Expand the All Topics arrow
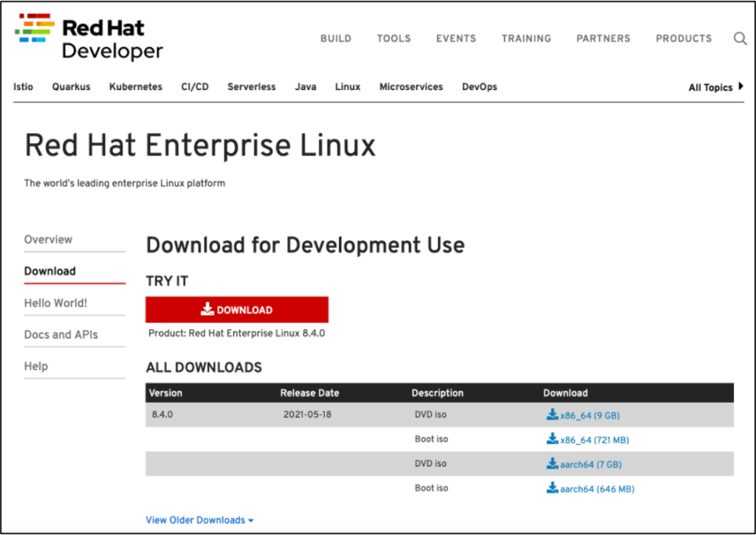756x535 pixels. pyautogui.click(x=740, y=86)
